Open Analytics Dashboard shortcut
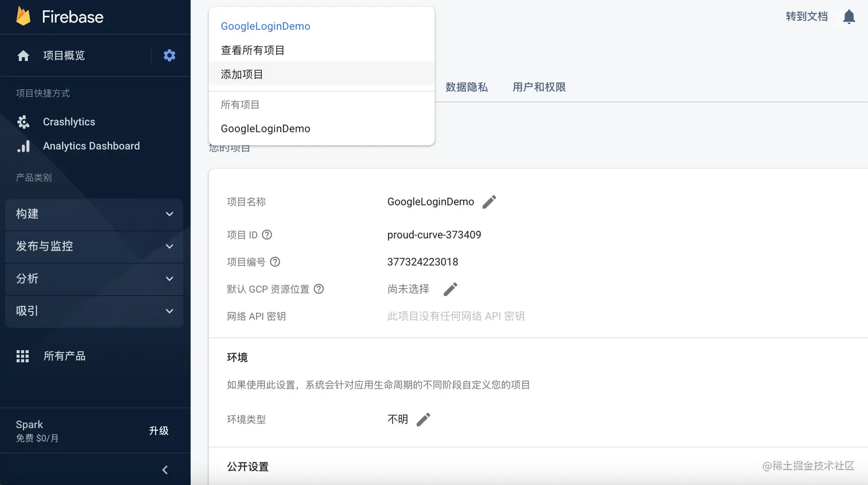This screenshot has width=868, height=485. [91, 146]
